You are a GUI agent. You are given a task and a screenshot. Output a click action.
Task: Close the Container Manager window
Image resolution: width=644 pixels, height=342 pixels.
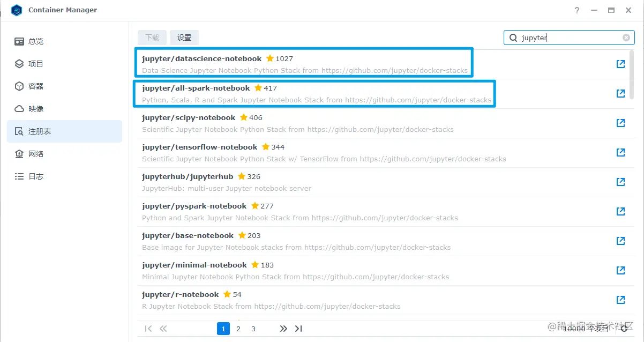point(628,10)
